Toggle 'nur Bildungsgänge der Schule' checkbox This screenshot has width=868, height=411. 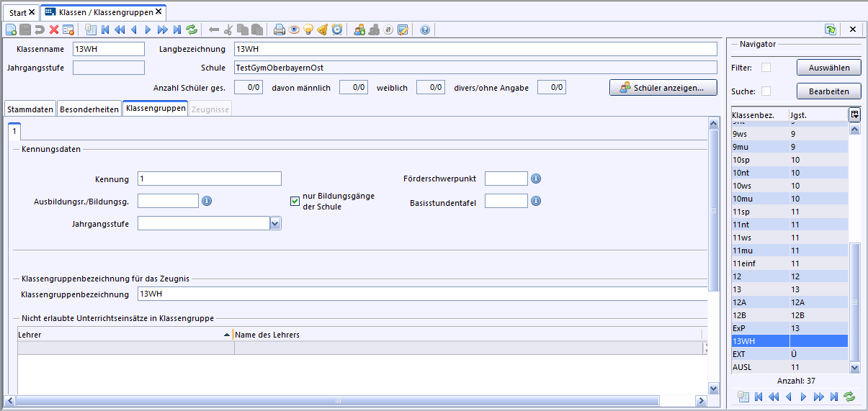(x=295, y=201)
